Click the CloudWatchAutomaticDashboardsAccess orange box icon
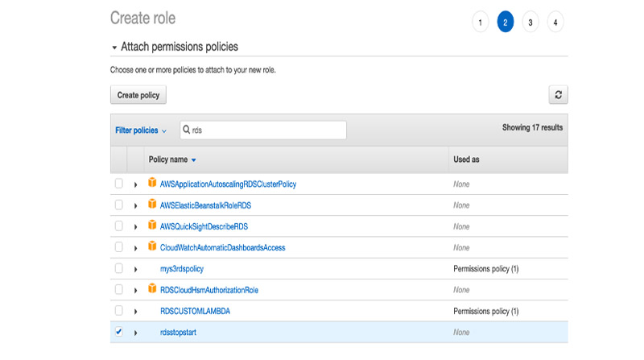This screenshot has height=360, width=644. click(152, 246)
